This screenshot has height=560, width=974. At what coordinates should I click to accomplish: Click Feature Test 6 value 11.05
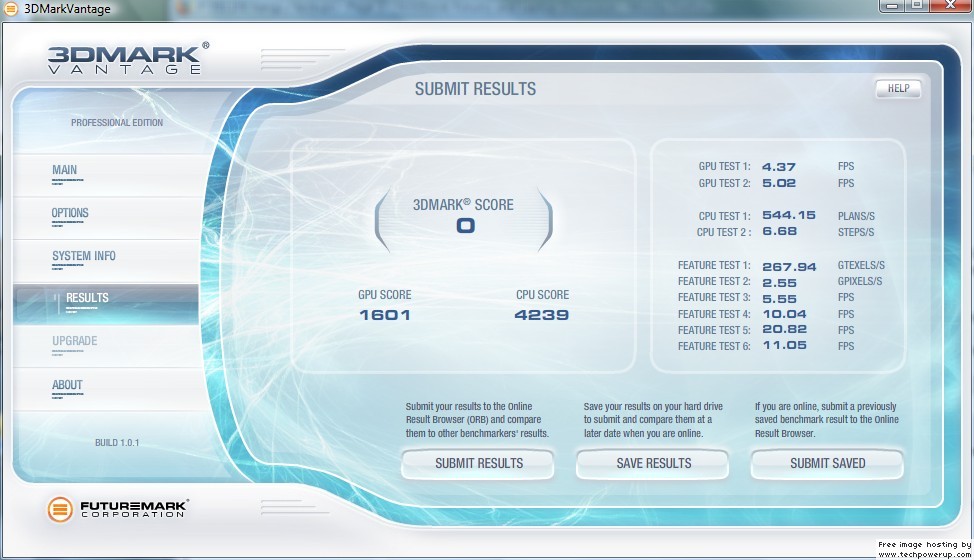coord(785,345)
